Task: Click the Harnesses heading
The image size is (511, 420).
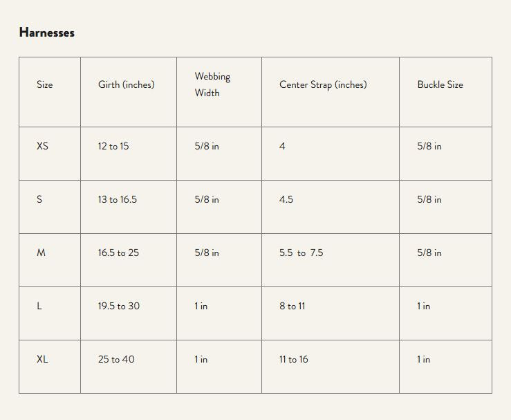Action: (x=47, y=33)
